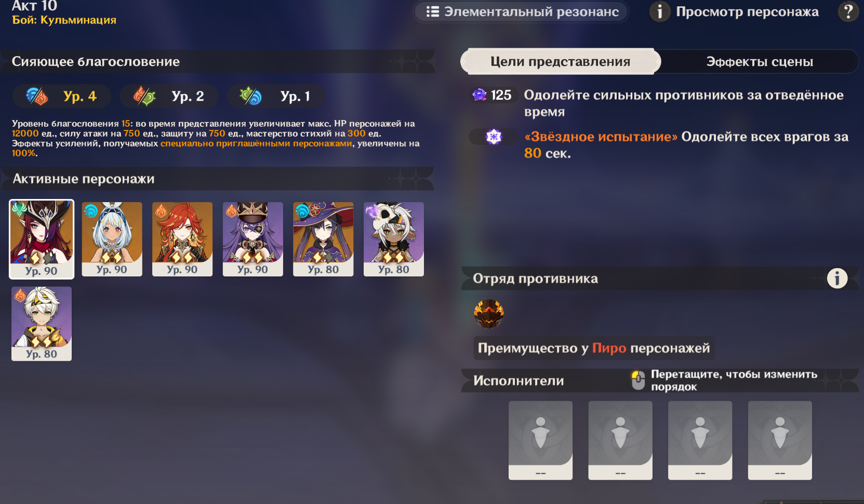Switch to the Цели представления tab
The image size is (864, 504).
tap(561, 62)
